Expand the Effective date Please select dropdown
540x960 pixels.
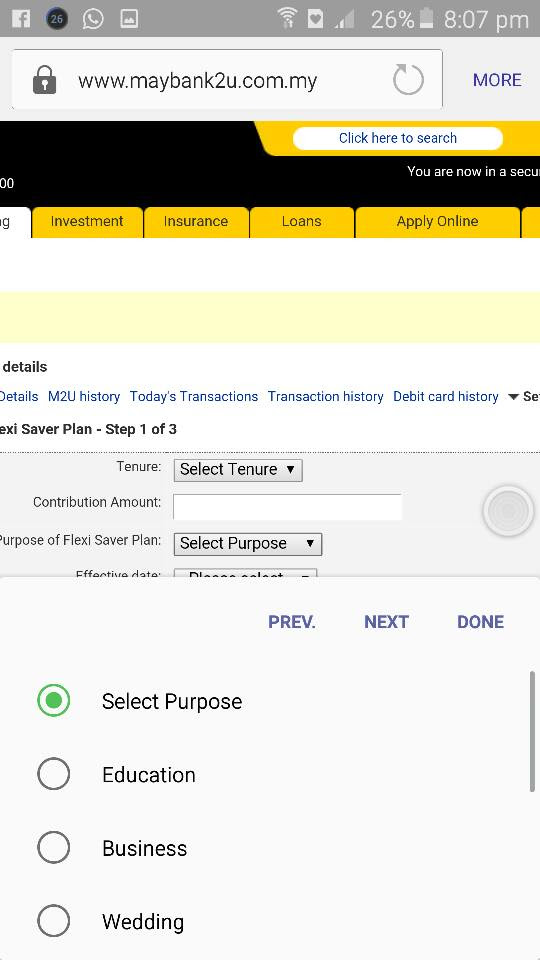246,574
